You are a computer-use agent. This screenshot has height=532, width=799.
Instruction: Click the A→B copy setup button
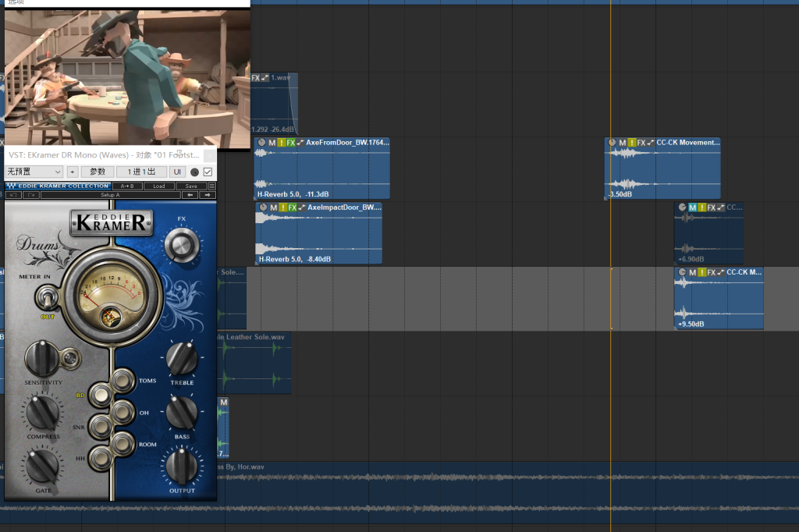point(127,186)
